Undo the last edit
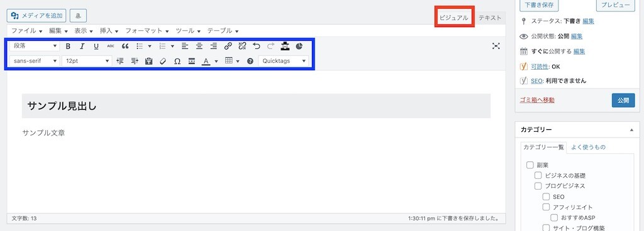 (x=257, y=46)
